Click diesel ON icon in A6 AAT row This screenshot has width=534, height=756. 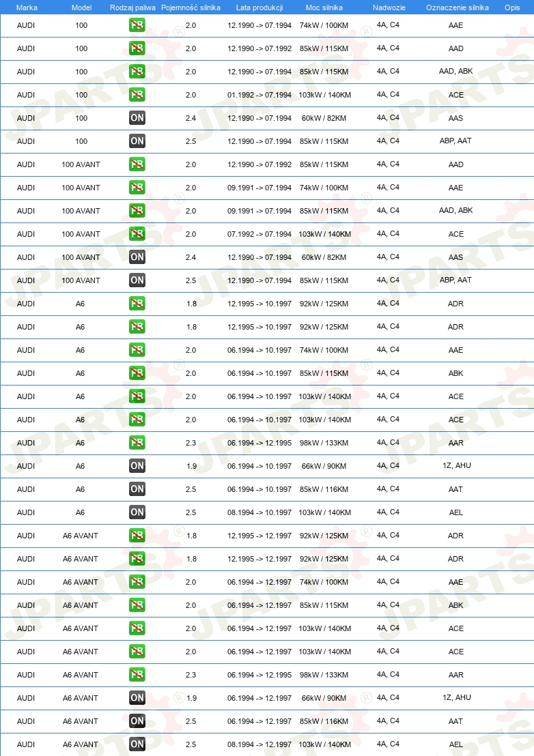point(137,489)
